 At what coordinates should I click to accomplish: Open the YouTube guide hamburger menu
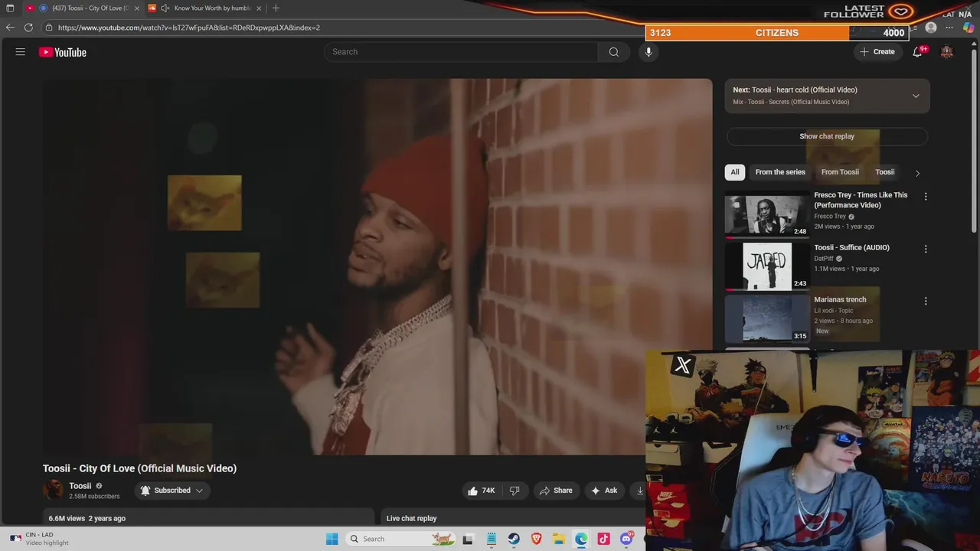(21, 52)
